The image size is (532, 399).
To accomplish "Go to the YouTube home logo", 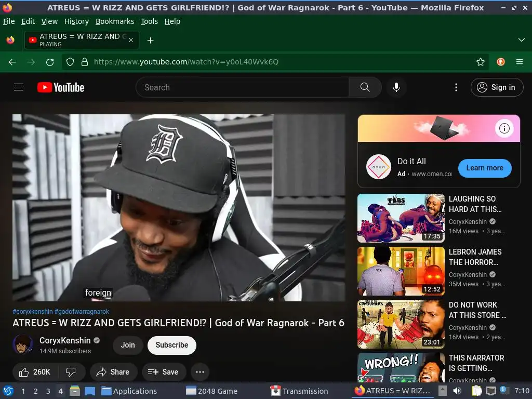I will [x=61, y=87].
